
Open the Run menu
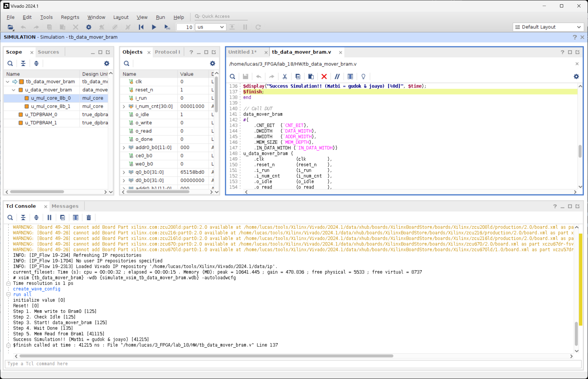coord(160,17)
